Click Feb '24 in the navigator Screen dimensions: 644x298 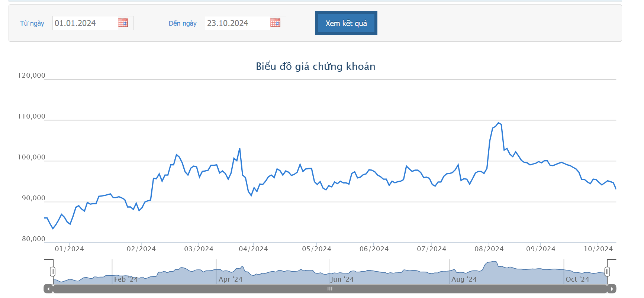coord(126,279)
